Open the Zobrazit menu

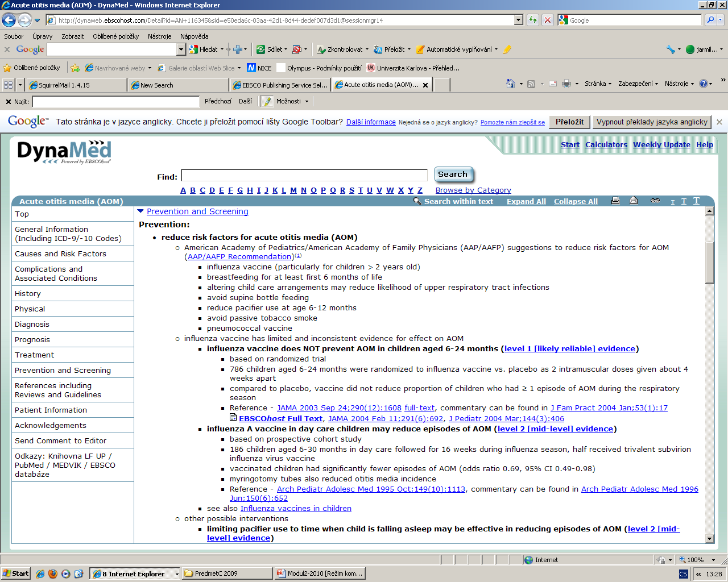click(x=72, y=36)
